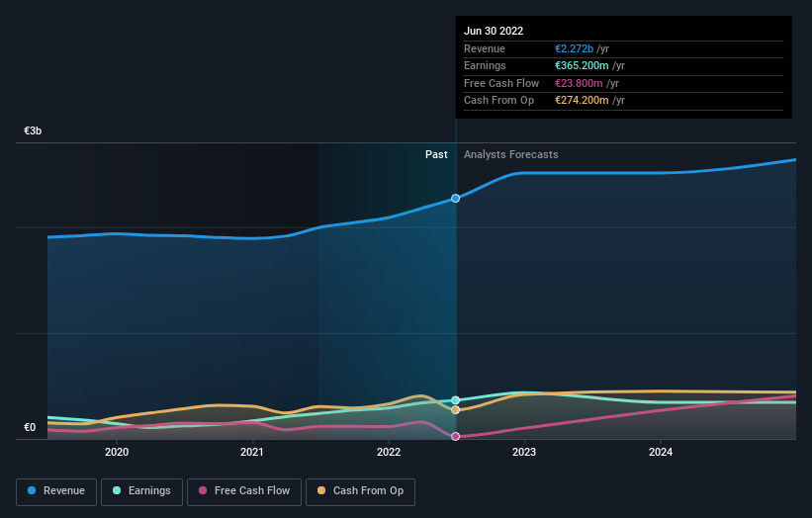Image resolution: width=812 pixels, height=518 pixels.
Task: Click the Free Cash Flow label in tooltip
Action: [501, 83]
